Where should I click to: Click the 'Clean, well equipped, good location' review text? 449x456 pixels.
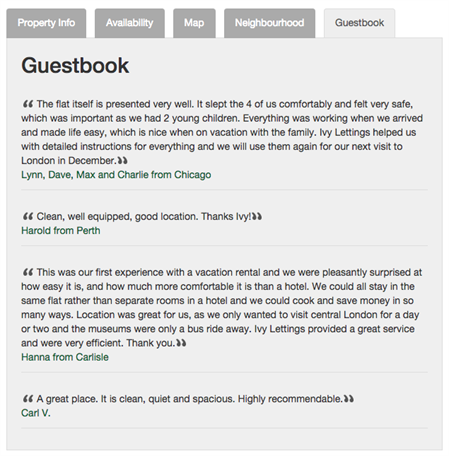(143, 217)
